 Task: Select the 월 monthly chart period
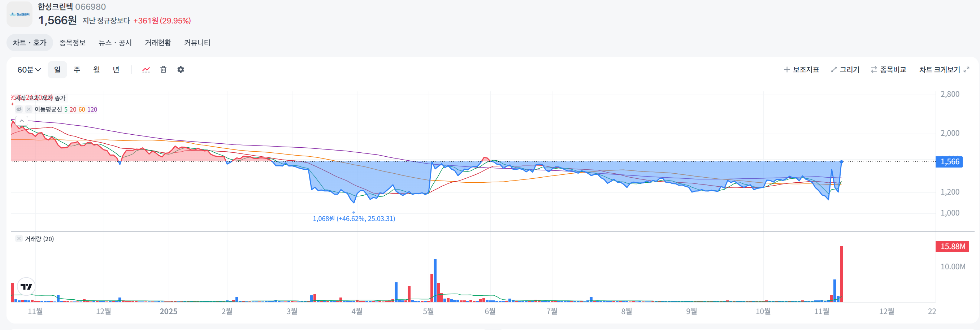pos(97,70)
